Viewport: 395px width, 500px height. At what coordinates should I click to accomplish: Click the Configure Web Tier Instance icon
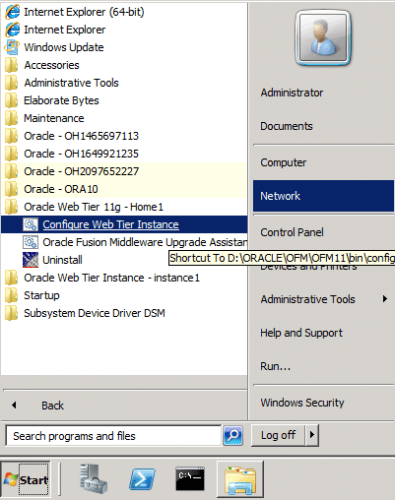tap(30, 224)
